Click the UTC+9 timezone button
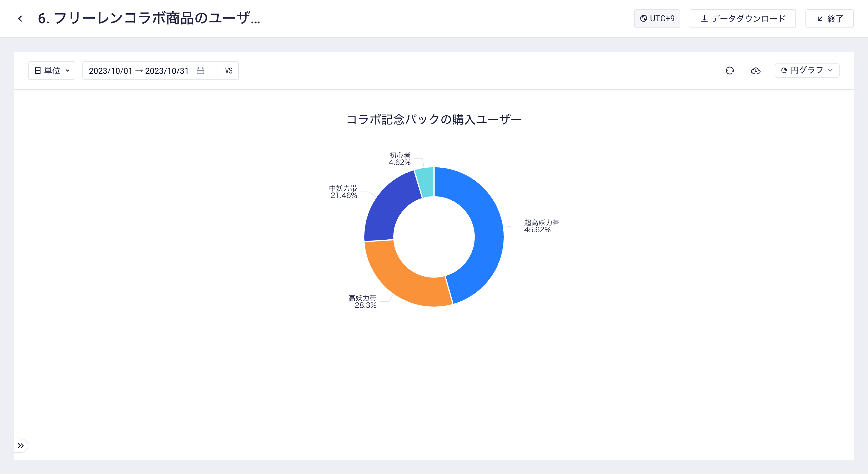This screenshot has width=868, height=474. click(x=657, y=19)
